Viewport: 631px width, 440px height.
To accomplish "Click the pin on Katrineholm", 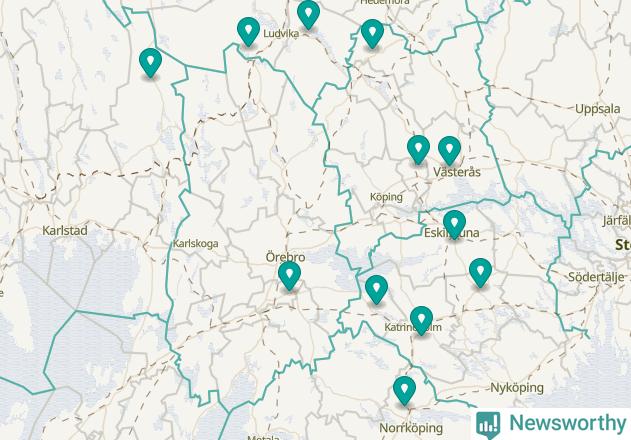I will 421,321.
